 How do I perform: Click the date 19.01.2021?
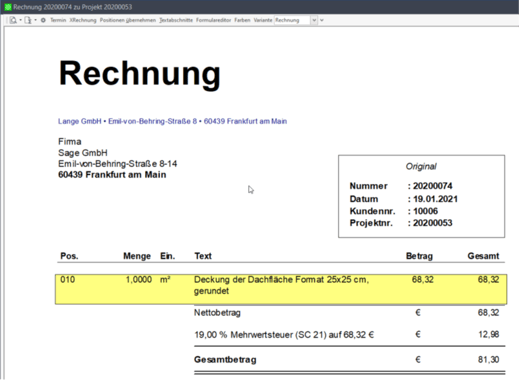pyautogui.click(x=435, y=199)
